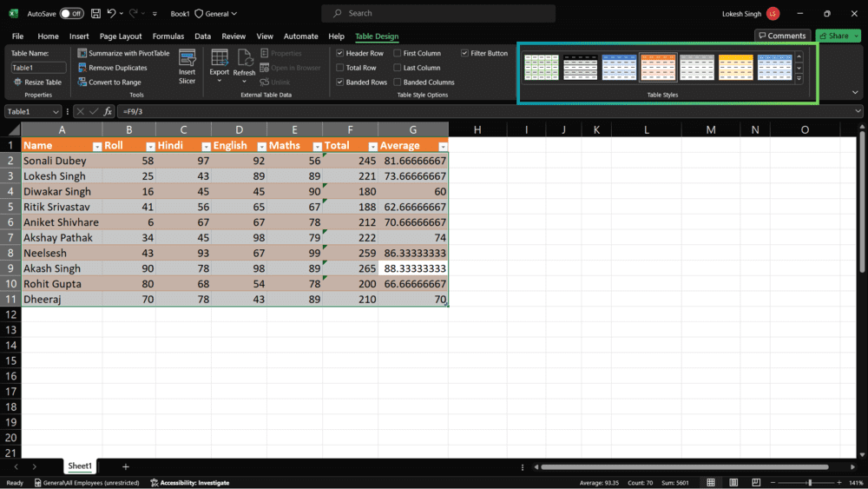This screenshot has width=868, height=489.
Task: Enable the Banded Columns checkbox
Action: click(397, 82)
